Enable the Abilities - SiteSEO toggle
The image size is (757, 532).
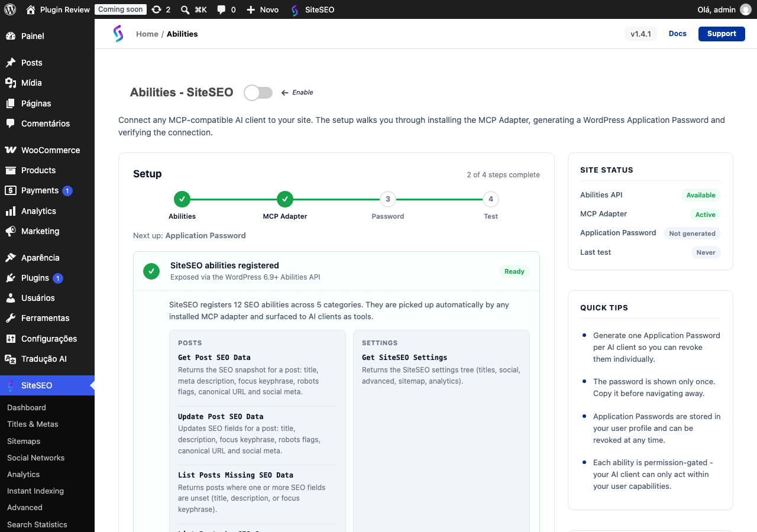pos(258,93)
